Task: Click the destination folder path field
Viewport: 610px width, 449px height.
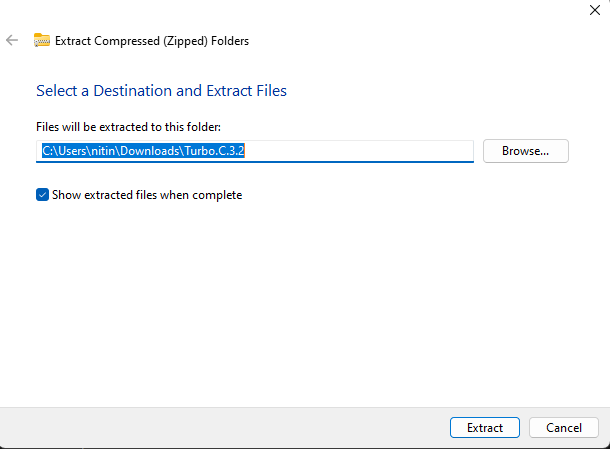Action: (255, 151)
